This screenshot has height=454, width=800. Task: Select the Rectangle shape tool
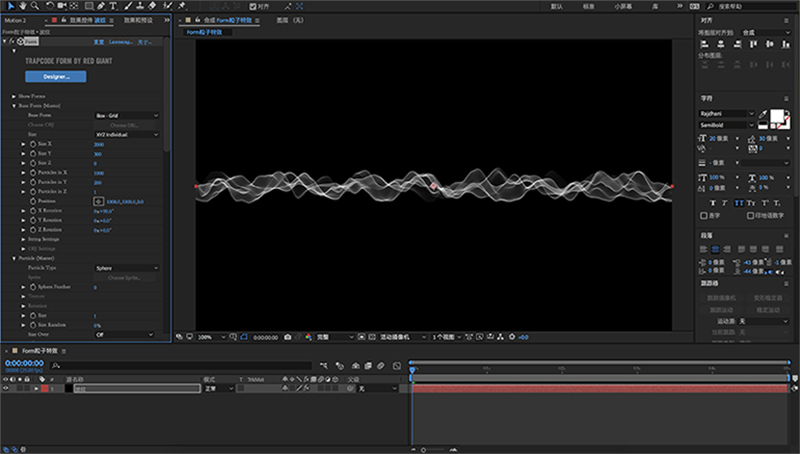click(x=89, y=6)
